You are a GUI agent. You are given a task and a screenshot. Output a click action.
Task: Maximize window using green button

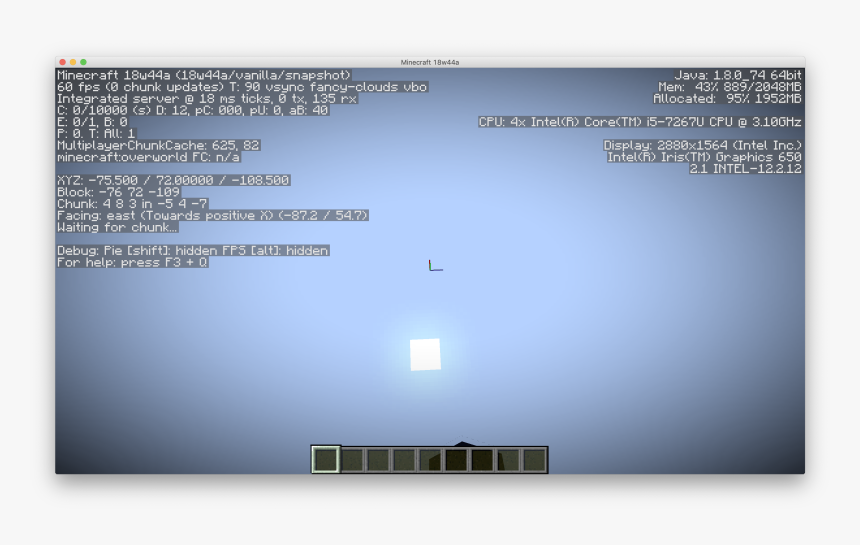coord(83,62)
